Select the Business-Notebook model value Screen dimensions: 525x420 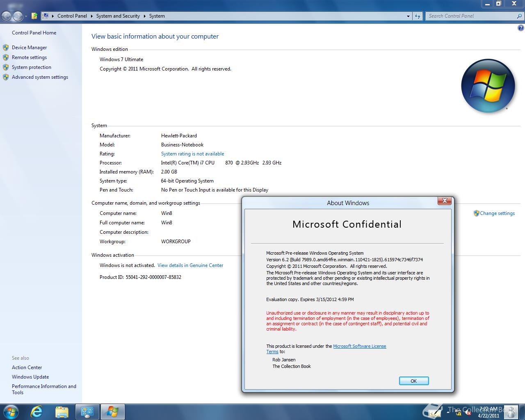click(182, 145)
